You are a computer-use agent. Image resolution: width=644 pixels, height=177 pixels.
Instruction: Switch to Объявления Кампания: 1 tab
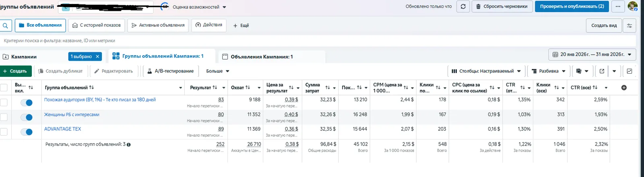[262, 57]
